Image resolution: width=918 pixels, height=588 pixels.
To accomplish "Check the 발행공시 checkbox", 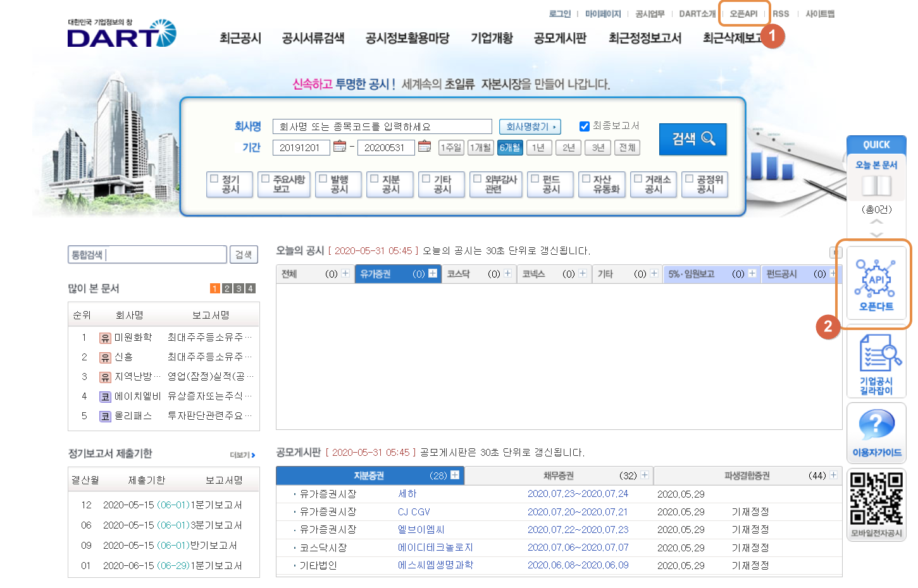I will (323, 179).
